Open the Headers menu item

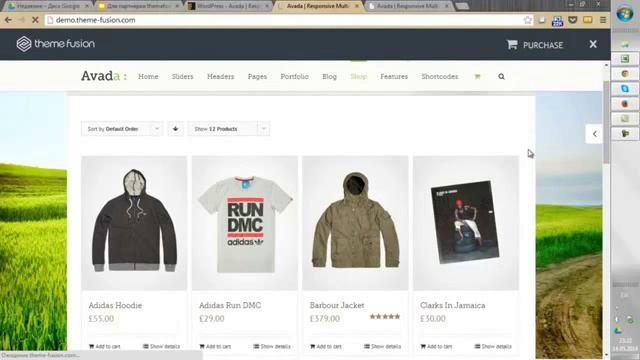coord(220,76)
